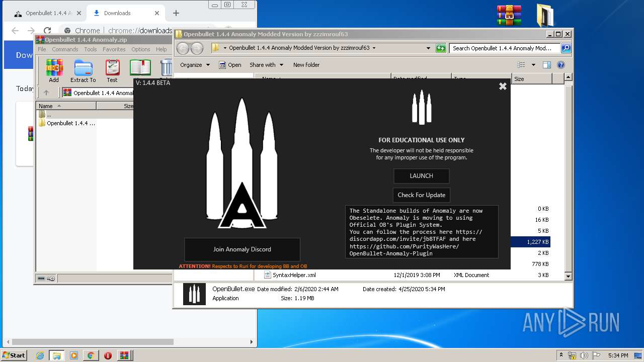
Task: Click the volume speaker tray icon
Action: tap(584, 355)
